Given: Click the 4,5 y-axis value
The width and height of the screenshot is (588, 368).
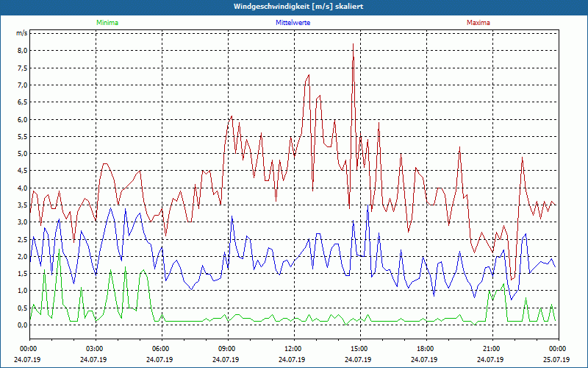Looking at the screenshot, I should [23, 171].
